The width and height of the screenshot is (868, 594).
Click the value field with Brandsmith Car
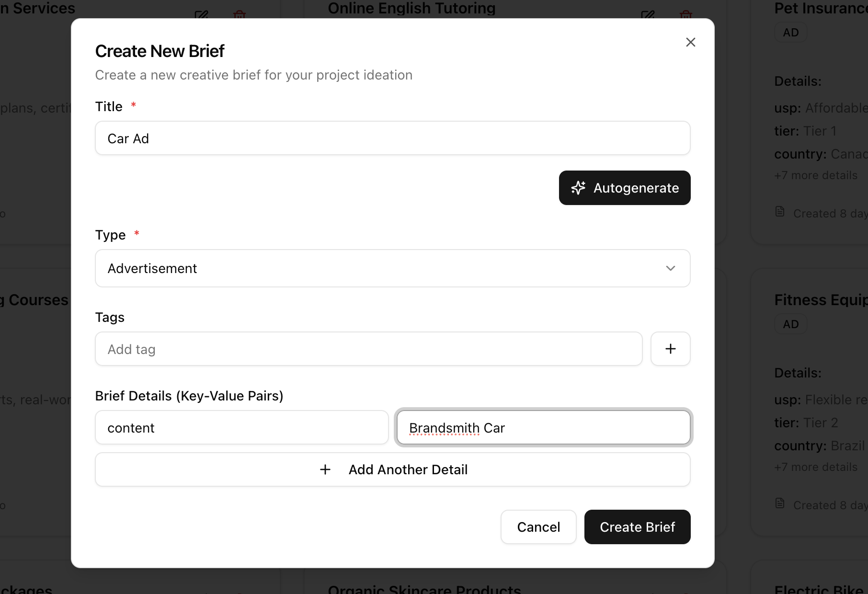(x=543, y=427)
